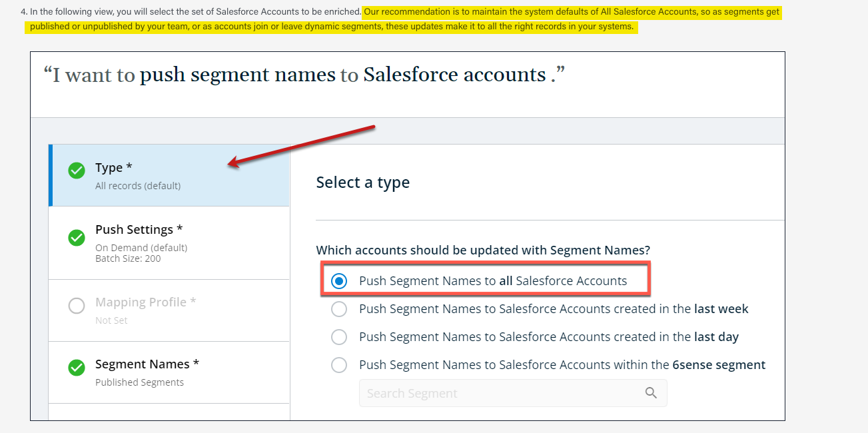Click 'Not Set' under Mapping Profile
The image size is (868, 433).
111,320
